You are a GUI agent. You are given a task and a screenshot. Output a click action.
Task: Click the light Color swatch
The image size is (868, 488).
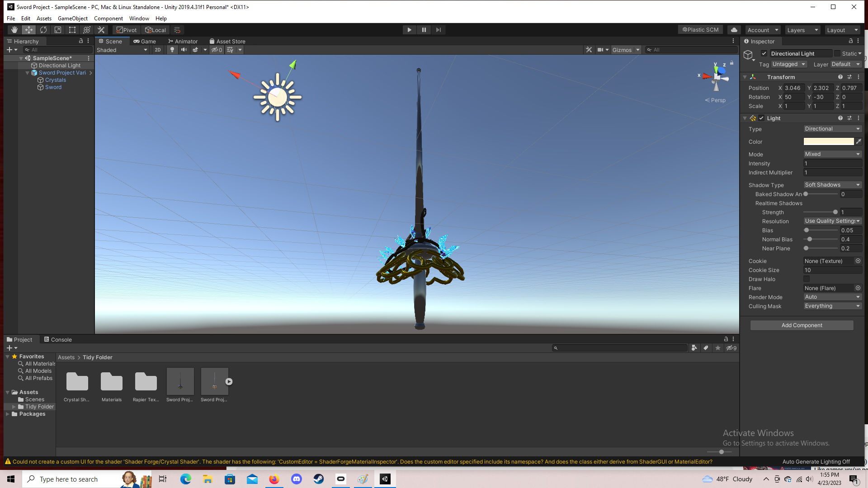[x=828, y=141]
